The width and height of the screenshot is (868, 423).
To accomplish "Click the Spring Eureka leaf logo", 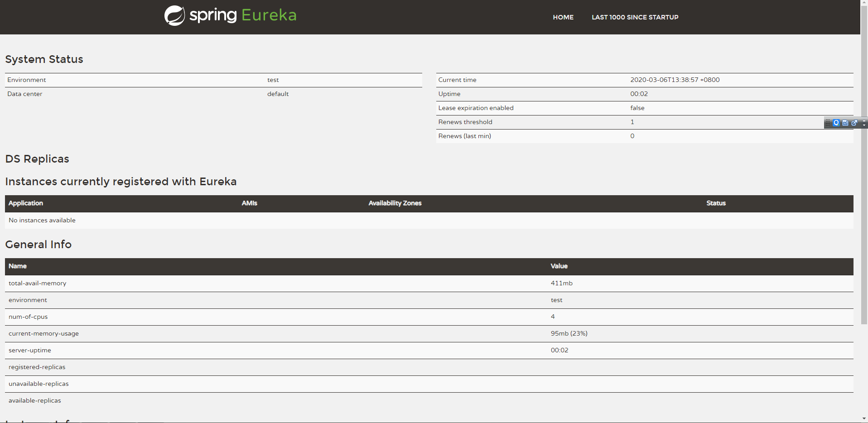I will coord(174,16).
